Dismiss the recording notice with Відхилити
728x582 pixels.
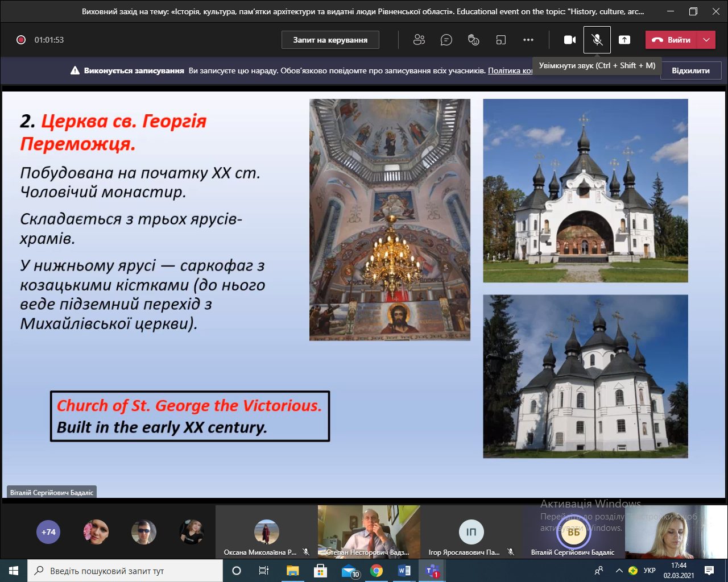pos(690,70)
